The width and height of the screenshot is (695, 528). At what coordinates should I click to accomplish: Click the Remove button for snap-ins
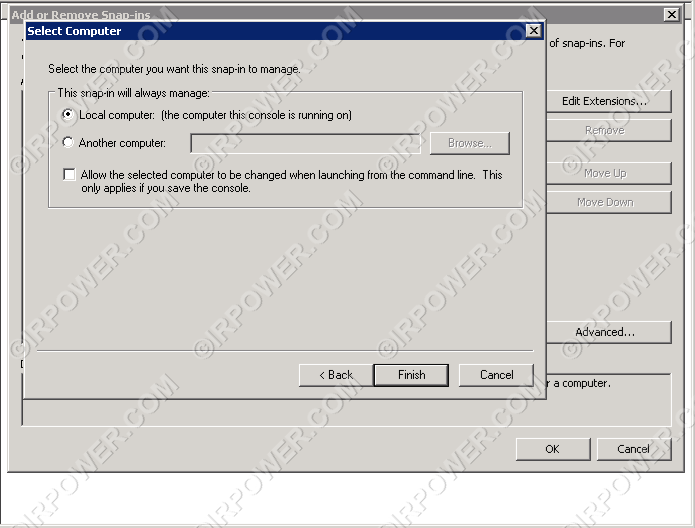(x=604, y=130)
